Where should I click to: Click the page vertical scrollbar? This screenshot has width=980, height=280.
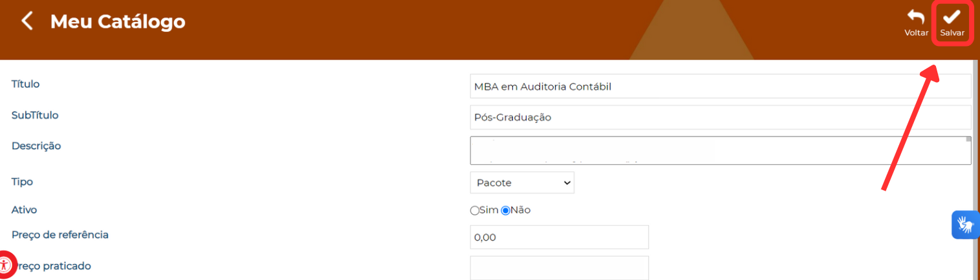[975, 169]
